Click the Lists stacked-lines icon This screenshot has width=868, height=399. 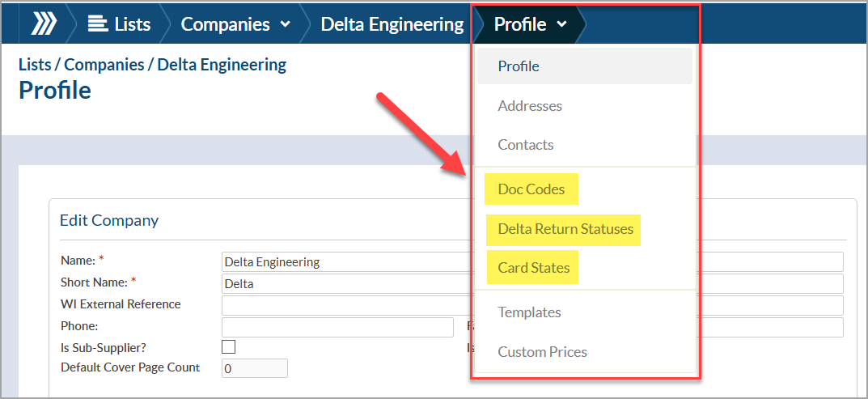click(x=98, y=24)
